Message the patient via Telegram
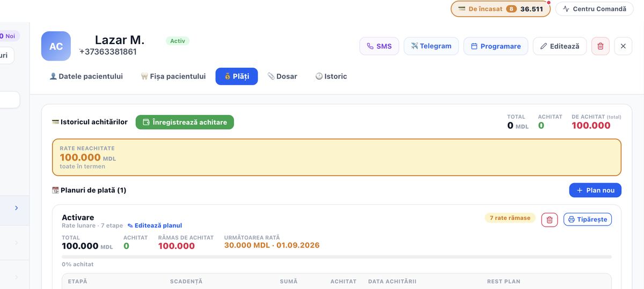Viewport: 644px width, 289px height. (x=431, y=46)
